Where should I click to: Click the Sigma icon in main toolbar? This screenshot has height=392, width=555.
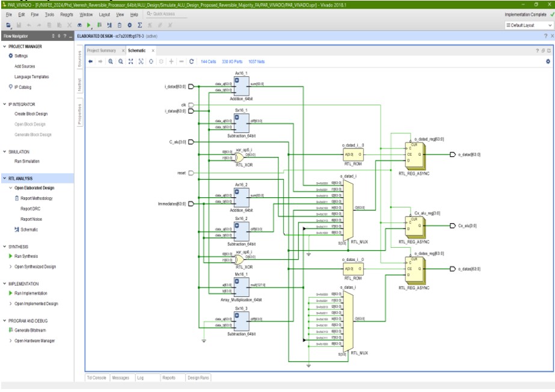pyautogui.click(x=140, y=25)
